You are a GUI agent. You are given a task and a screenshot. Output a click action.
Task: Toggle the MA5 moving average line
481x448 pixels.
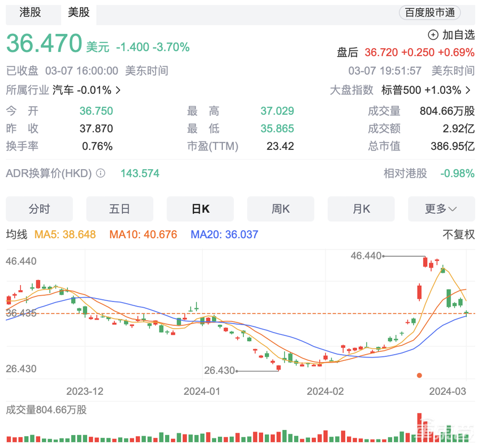click(x=65, y=234)
